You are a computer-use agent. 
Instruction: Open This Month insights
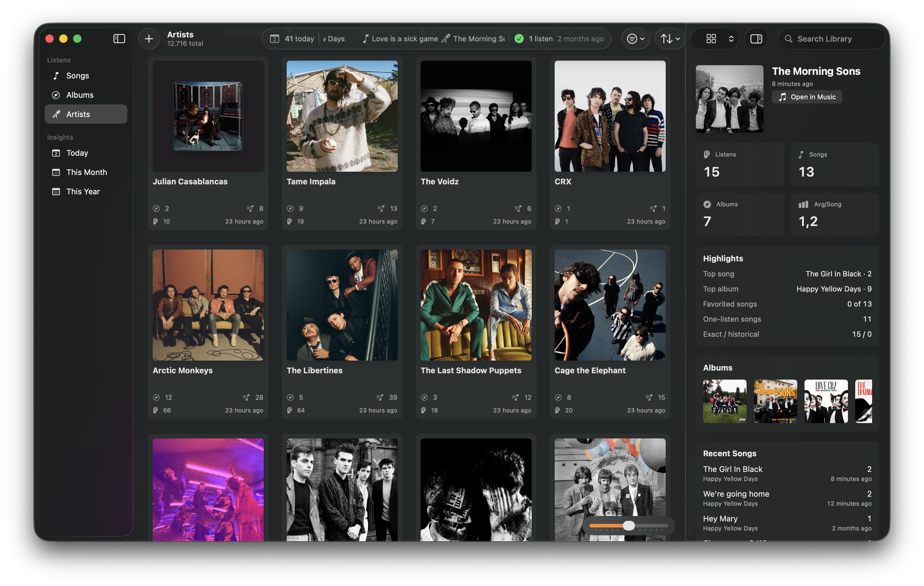coord(86,172)
